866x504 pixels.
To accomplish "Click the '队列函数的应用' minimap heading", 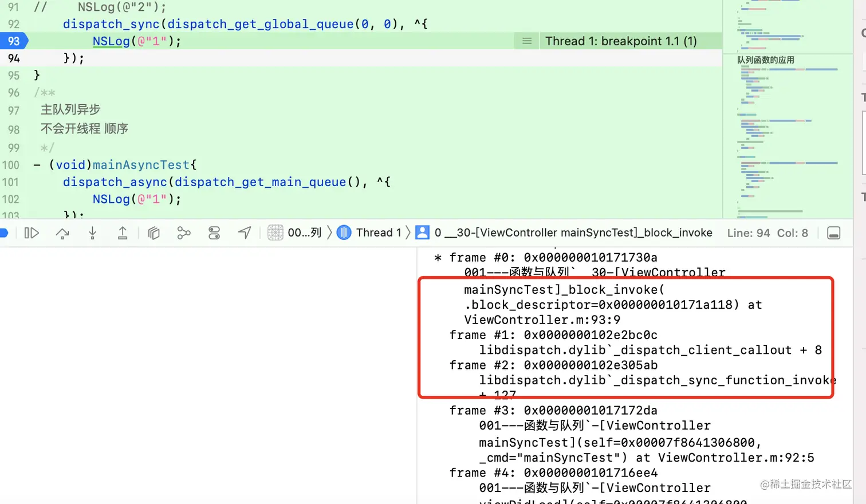I will [765, 60].
